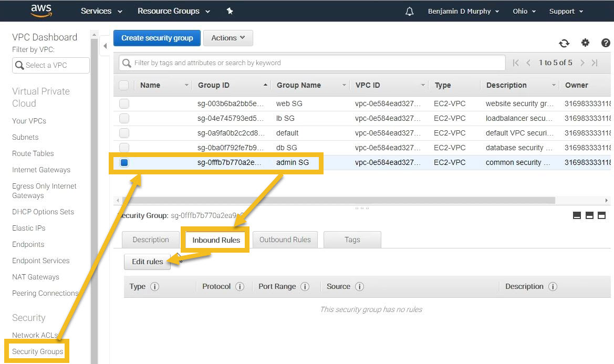Toggle the select-all header checkbox
The width and height of the screenshot is (614, 364).
(124, 85)
